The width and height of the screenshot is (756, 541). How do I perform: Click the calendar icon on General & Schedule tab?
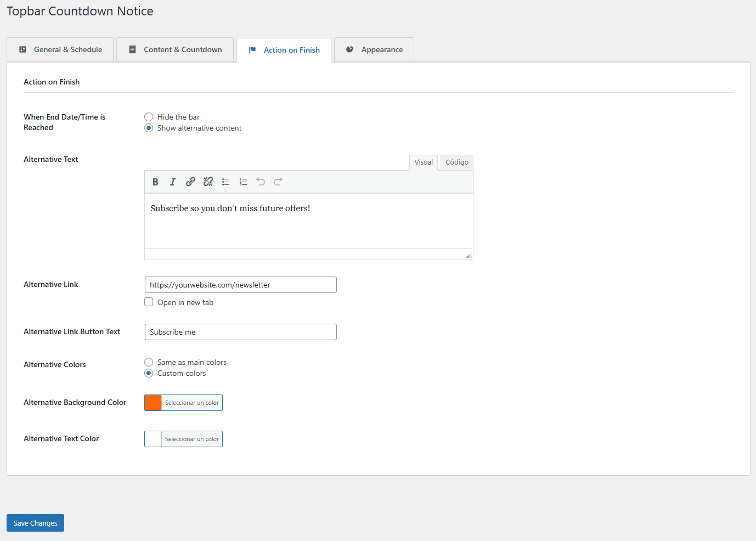[x=22, y=49]
